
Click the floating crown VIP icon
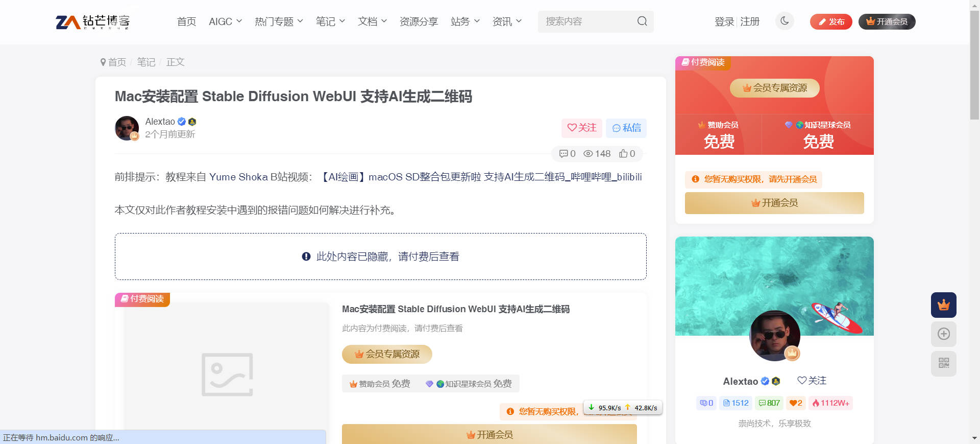943,305
